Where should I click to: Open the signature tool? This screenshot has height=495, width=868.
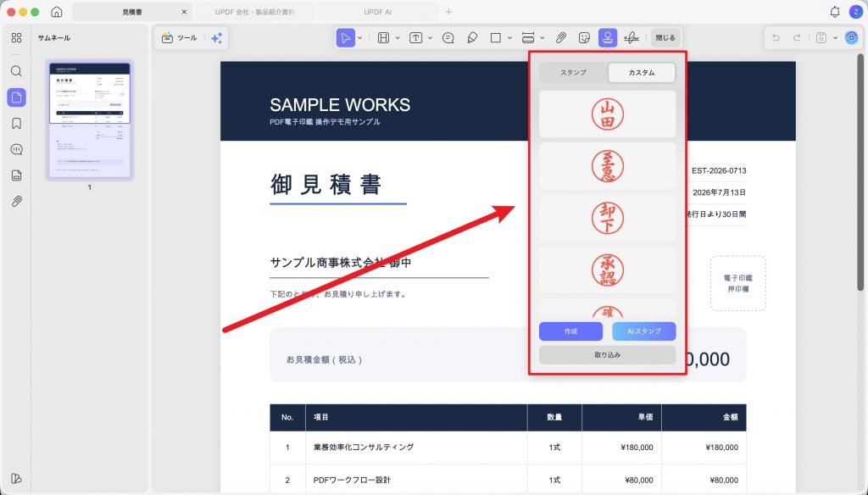[631, 37]
